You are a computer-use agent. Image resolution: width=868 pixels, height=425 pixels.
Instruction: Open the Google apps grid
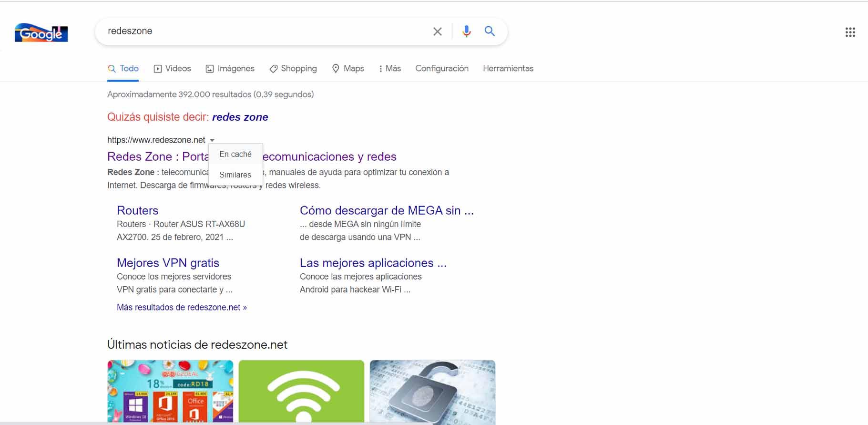click(850, 32)
